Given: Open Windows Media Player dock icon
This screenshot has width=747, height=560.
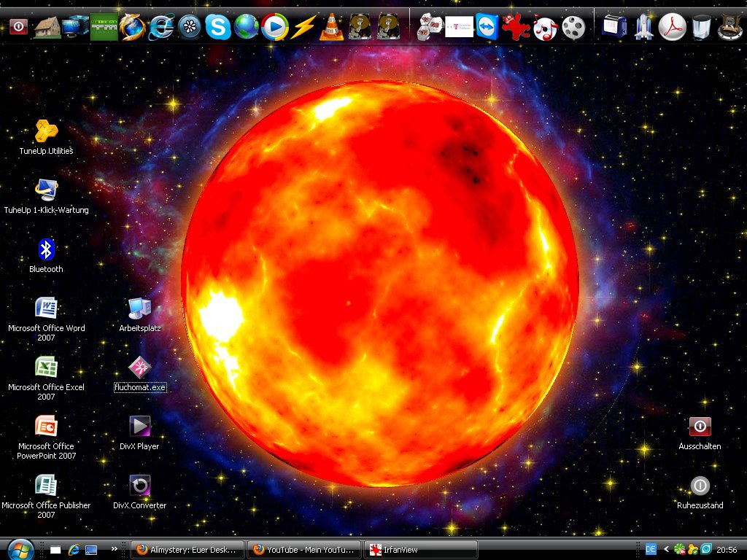Looking at the screenshot, I should [x=274, y=27].
